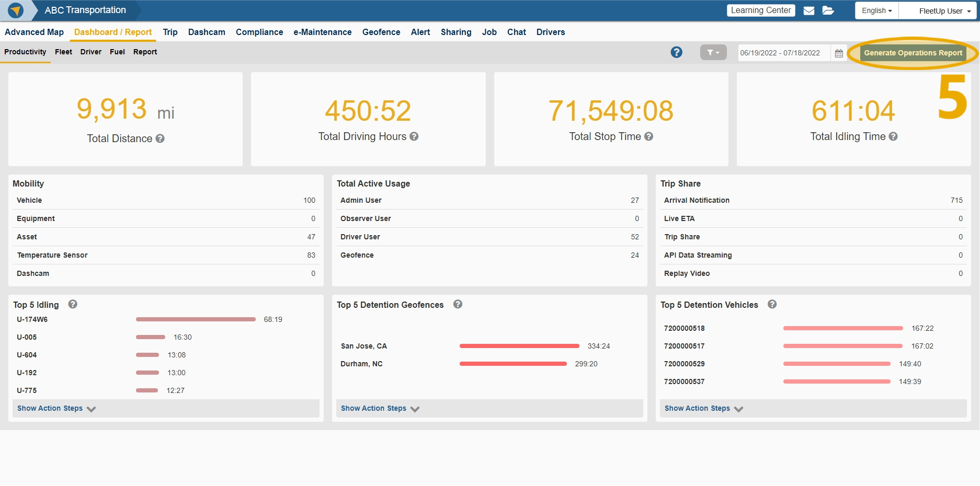
Task: Select the Fuel sub-tab
Action: pyautogui.click(x=117, y=52)
